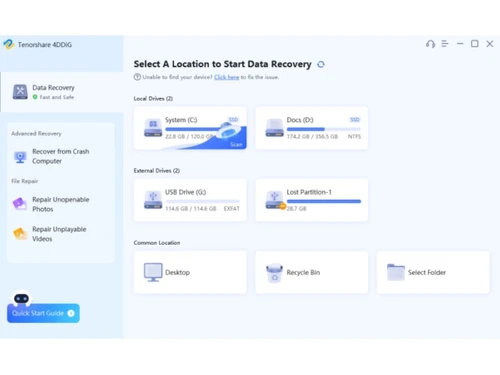The height and width of the screenshot is (375, 500).
Task: Open Repair Unopenable Photos
Action: point(61,204)
